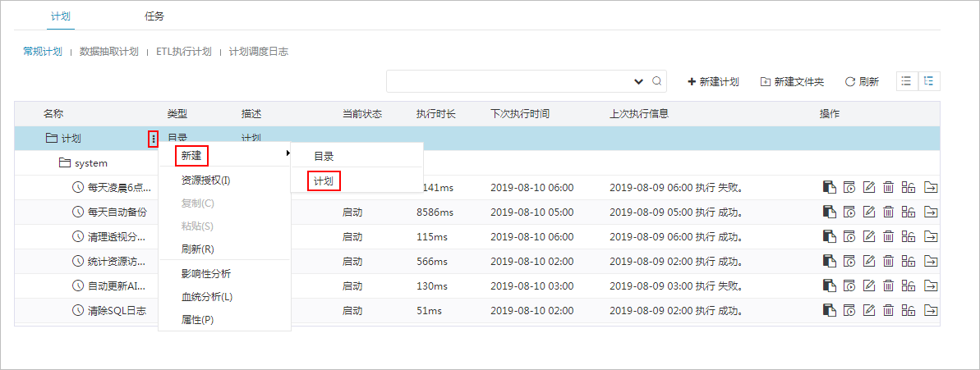980x370 pixels.
Task: Click the 新建计划 button
Action: click(x=713, y=82)
